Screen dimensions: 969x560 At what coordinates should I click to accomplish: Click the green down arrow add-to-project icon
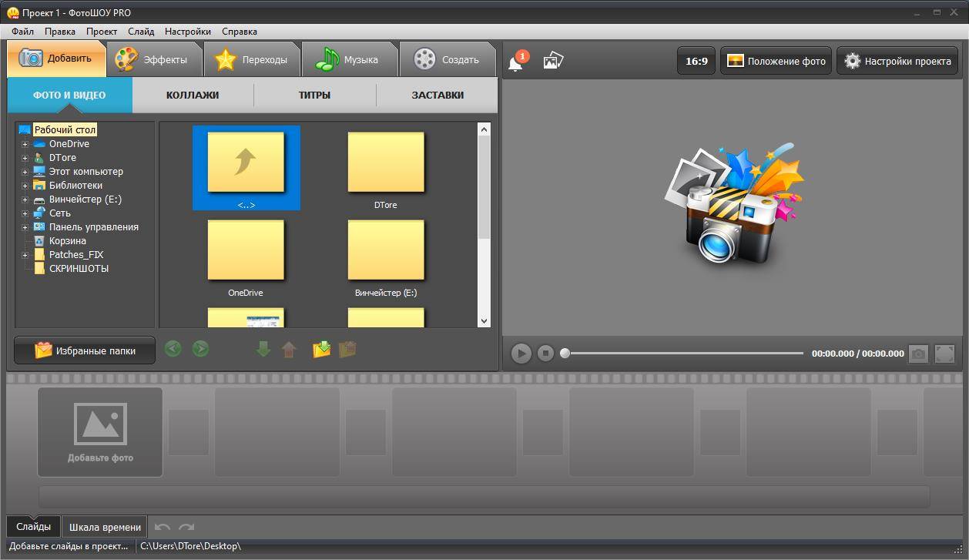[x=263, y=350]
